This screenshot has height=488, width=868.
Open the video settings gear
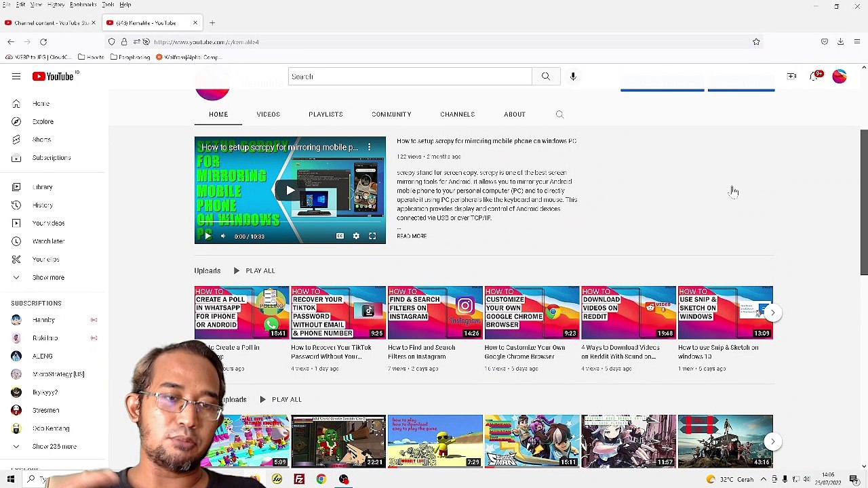356,236
